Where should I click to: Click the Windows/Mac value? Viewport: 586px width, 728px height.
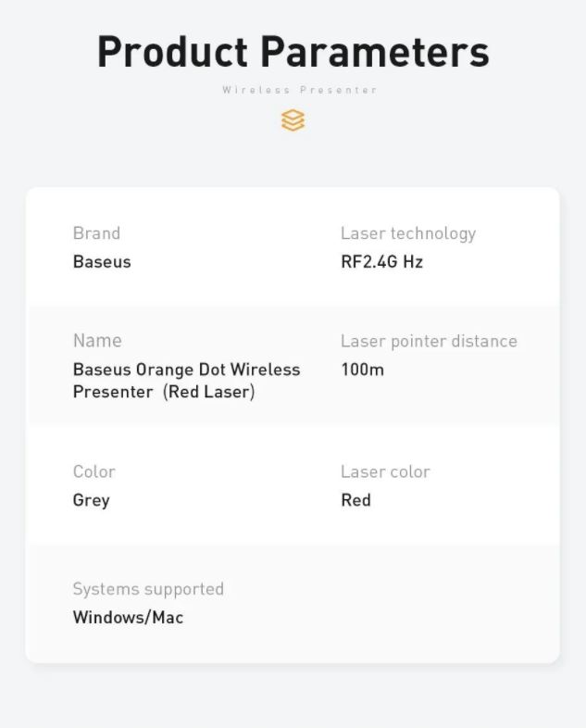pos(128,618)
